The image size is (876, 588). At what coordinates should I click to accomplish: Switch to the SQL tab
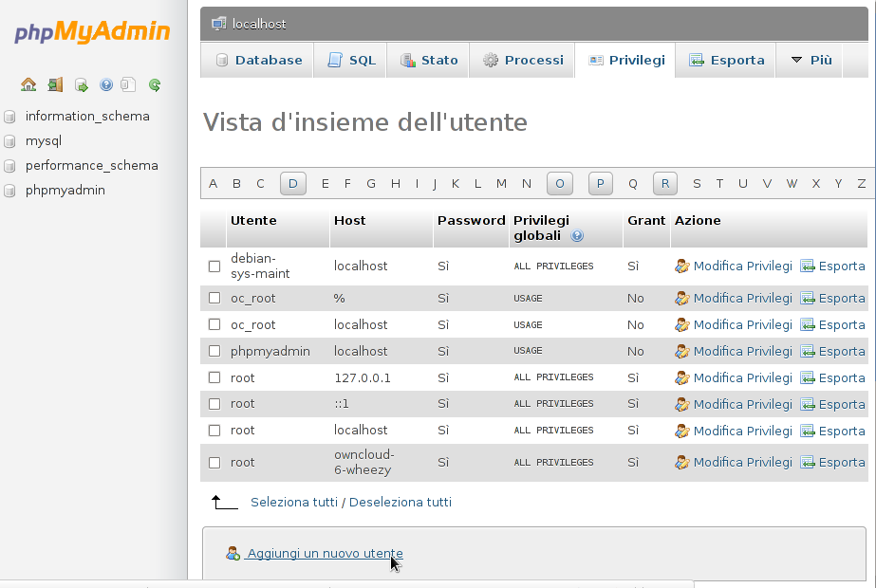(x=351, y=60)
